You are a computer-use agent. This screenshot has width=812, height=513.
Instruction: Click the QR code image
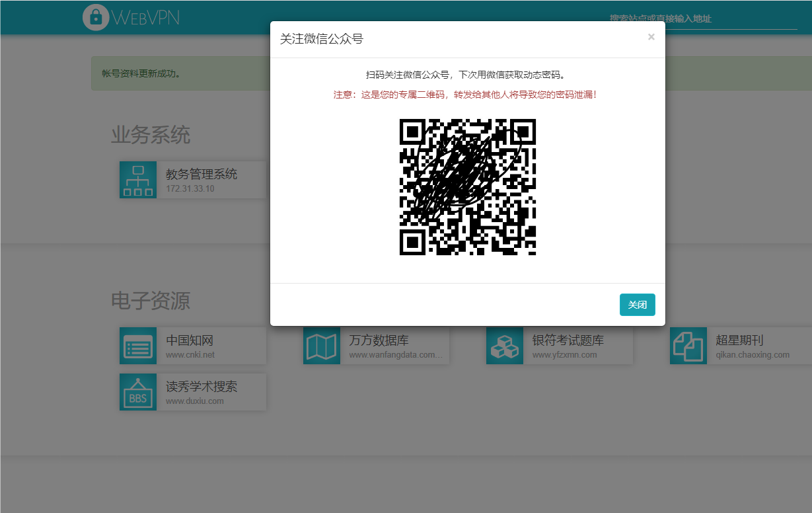click(x=467, y=187)
